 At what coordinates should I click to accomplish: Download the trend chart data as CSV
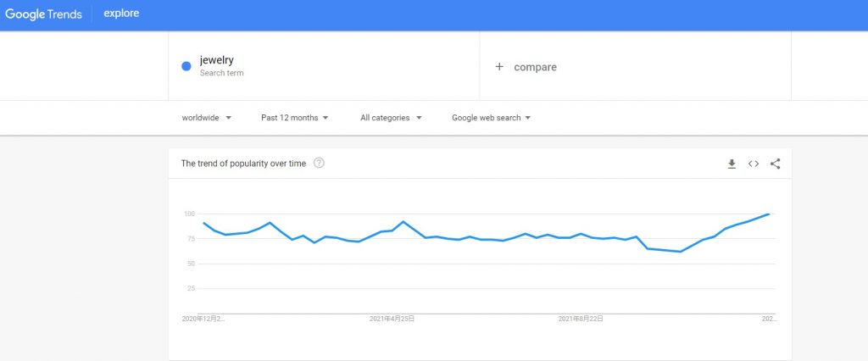point(732,164)
